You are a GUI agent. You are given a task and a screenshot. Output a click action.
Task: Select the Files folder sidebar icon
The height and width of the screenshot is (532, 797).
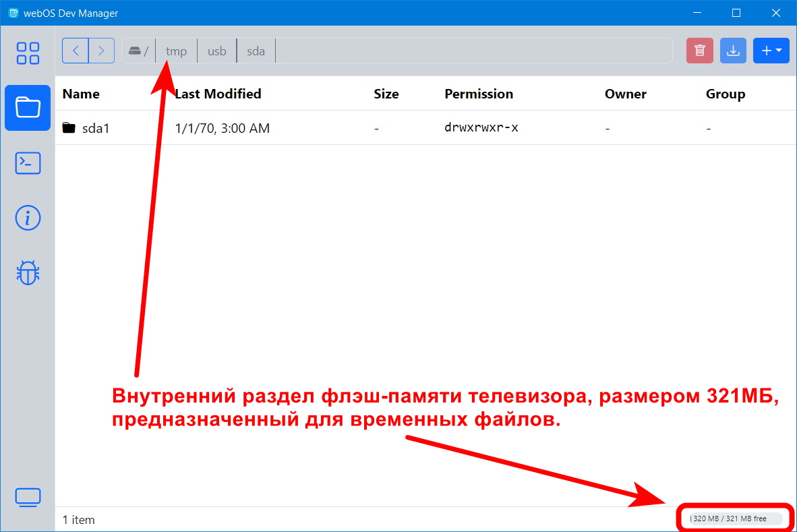[x=28, y=107]
